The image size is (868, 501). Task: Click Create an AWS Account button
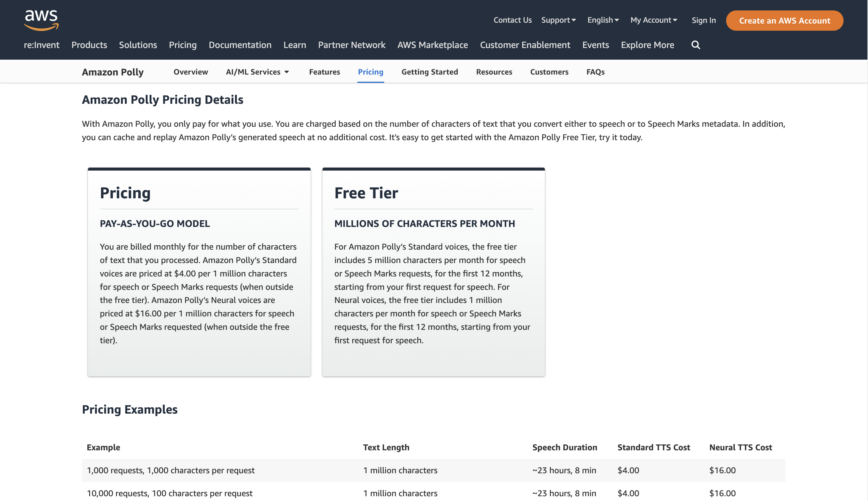[x=785, y=21]
